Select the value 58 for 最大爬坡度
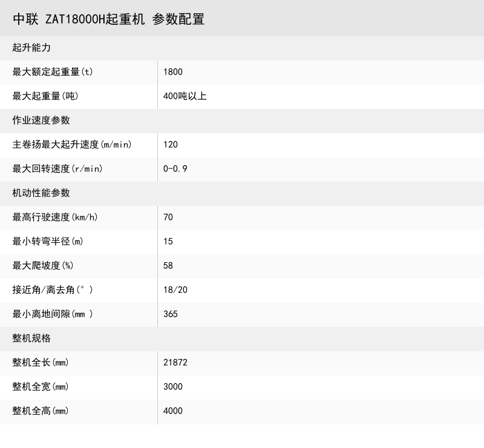The height and width of the screenshot is (448, 484). pos(168,266)
